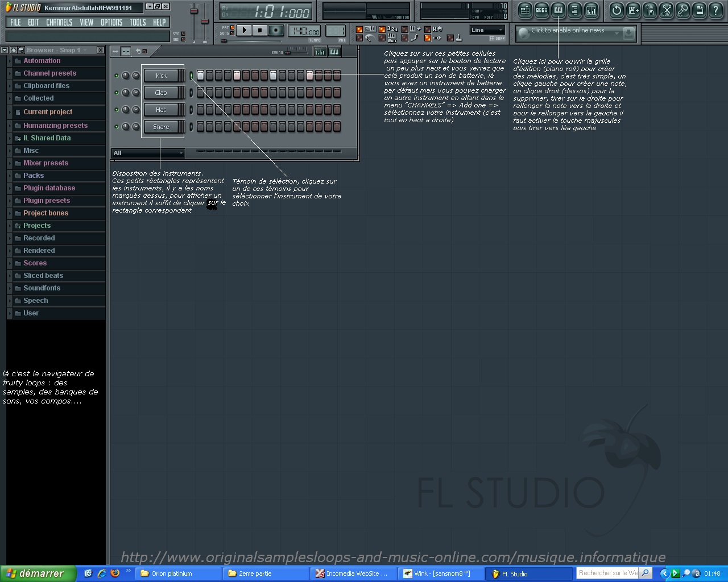
Task: Mute the Kick channel green LED
Action: [117, 76]
